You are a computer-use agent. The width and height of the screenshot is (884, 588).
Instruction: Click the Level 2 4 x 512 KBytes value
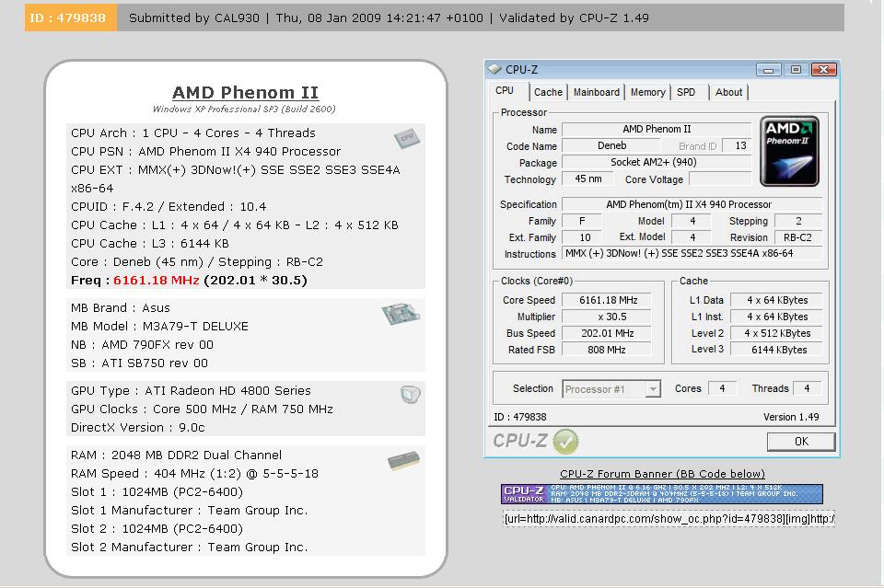pyautogui.click(x=776, y=333)
